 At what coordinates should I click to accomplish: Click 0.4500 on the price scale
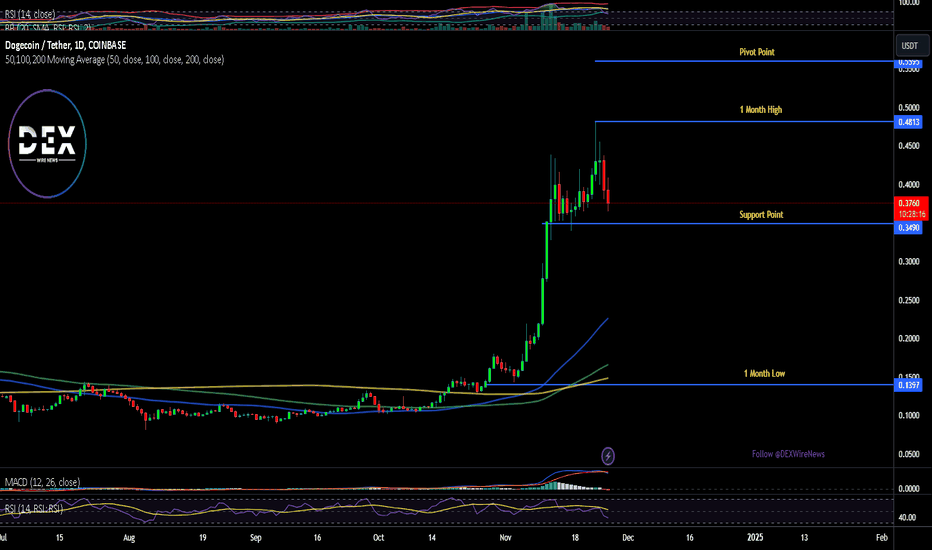click(909, 146)
